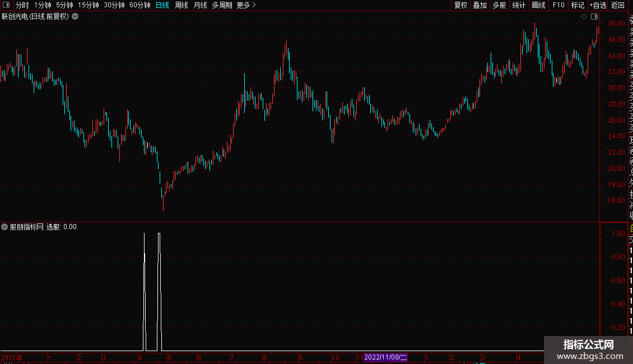This screenshot has height=364, width=633.
Task: Switch to 周线 weekly chart
Action: coord(181,5)
